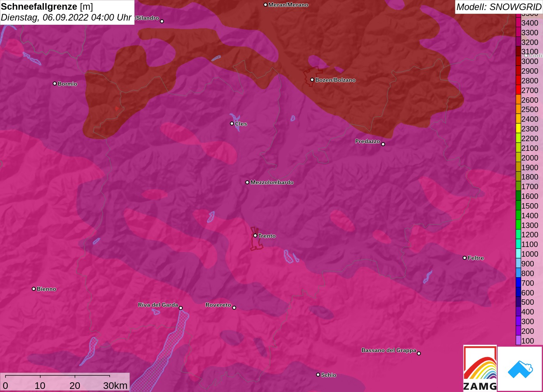Click the Bassano del Grappa label text
The width and height of the screenshot is (543, 392).
pos(389,350)
